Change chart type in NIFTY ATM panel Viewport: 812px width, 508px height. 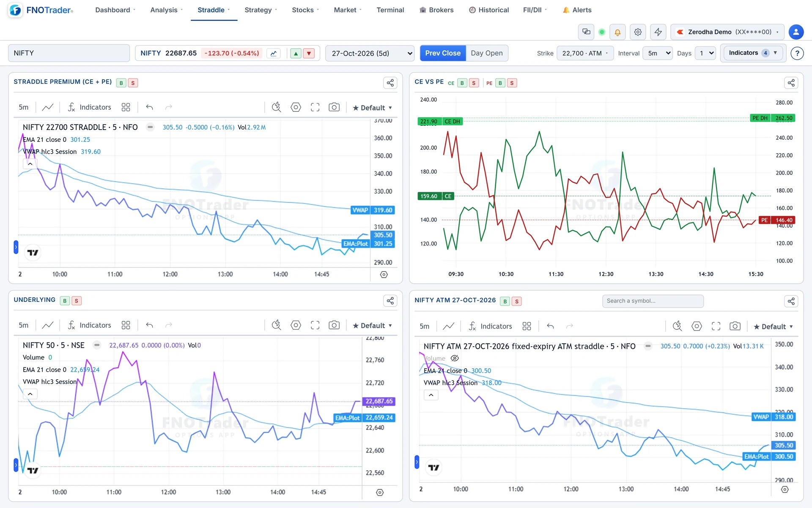448,326
